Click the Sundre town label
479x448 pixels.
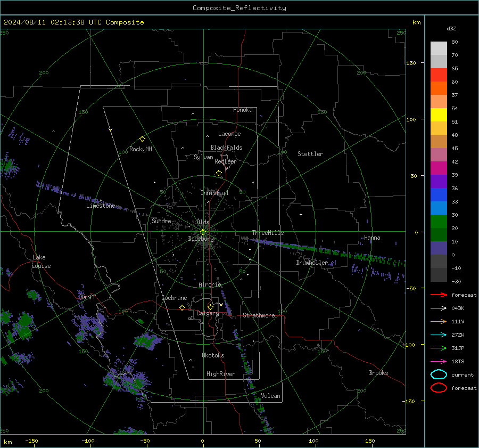tap(161, 221)
